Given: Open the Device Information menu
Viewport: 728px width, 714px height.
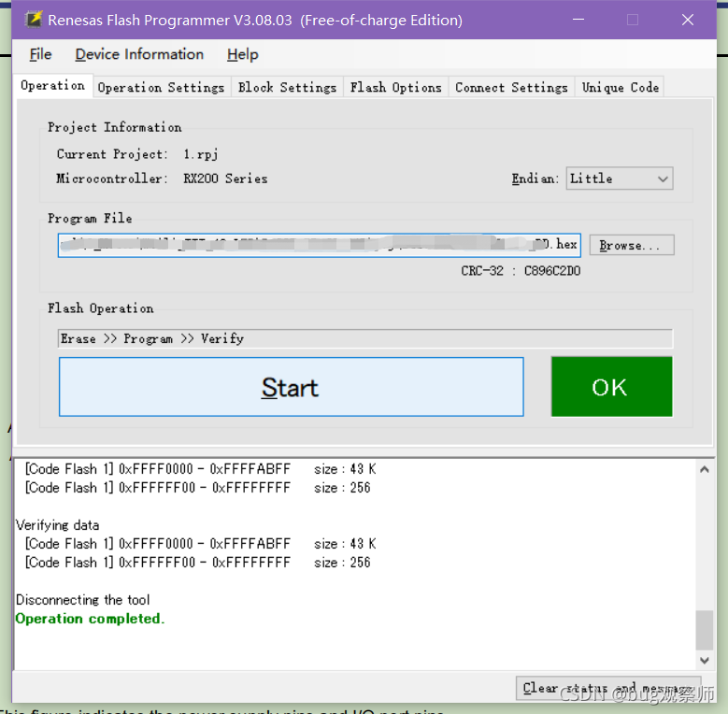Looking at the screenshot, I should coord(139,54).
